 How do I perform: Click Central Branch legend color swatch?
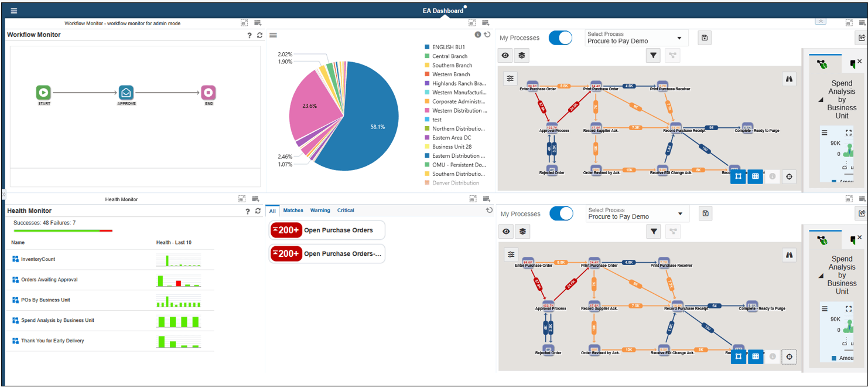426,56
